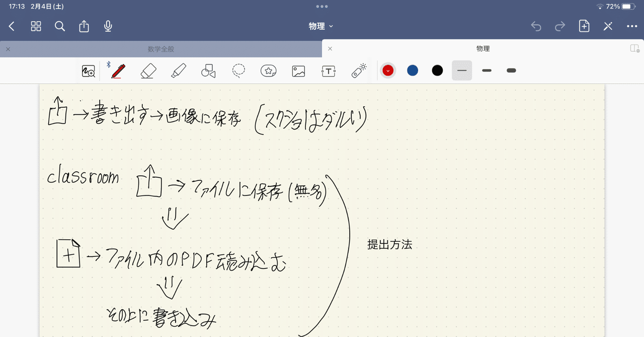Open the Share menu
Viewport: 644px width, 337px height.
pyautogui.click(x=84, y=26)
